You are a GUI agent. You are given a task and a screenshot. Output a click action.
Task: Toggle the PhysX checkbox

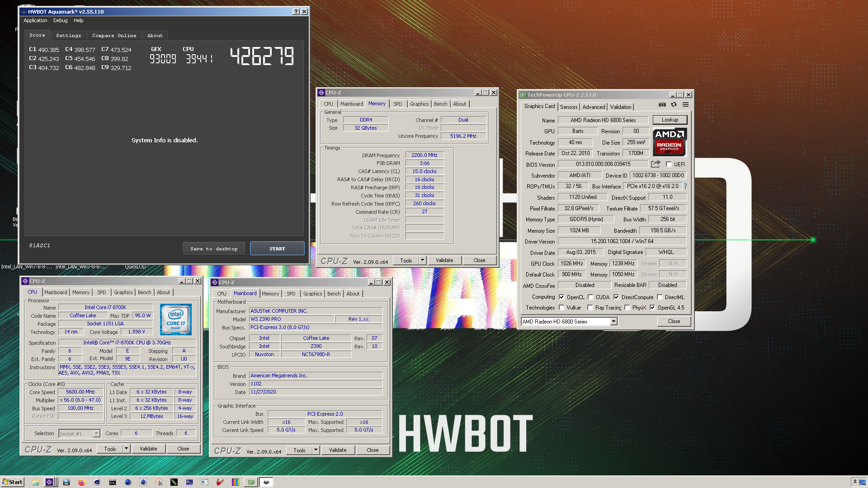627,308
